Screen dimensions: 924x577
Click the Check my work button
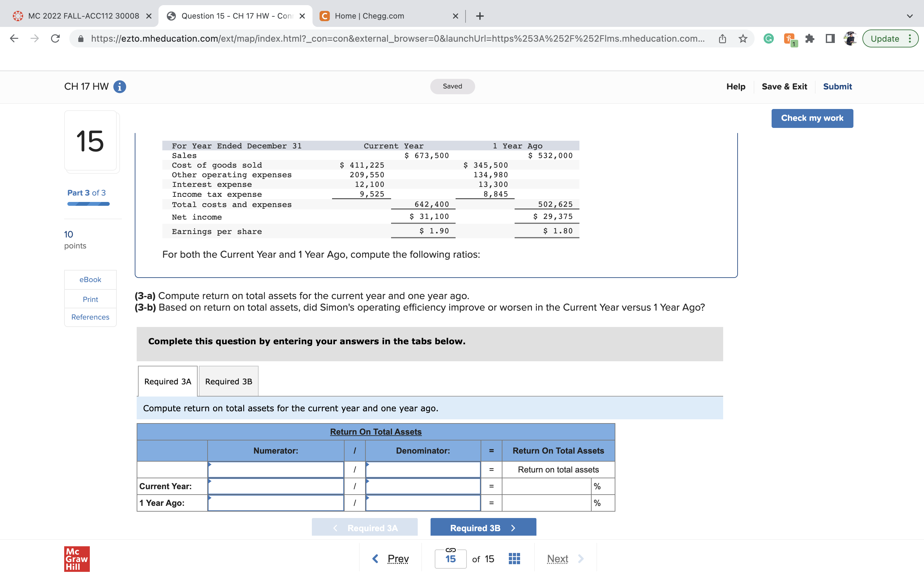(812, 118)
